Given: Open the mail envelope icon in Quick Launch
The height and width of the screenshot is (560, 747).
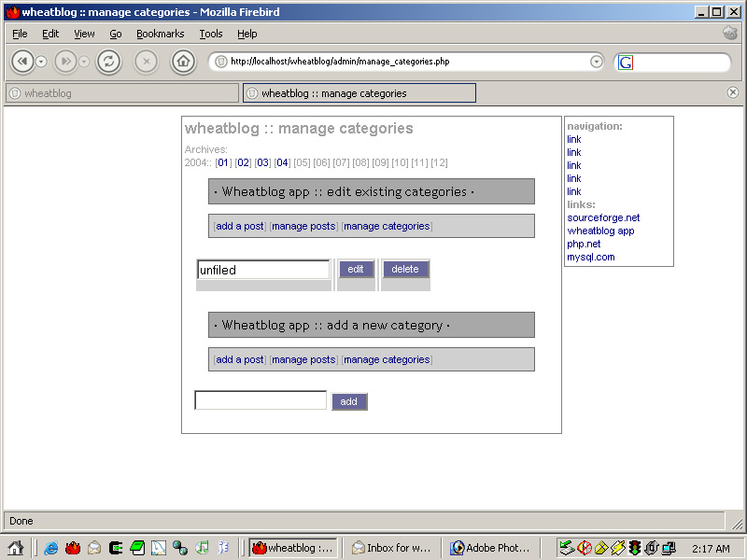Looking at the screenshot, I should click(x=93, y=548).
